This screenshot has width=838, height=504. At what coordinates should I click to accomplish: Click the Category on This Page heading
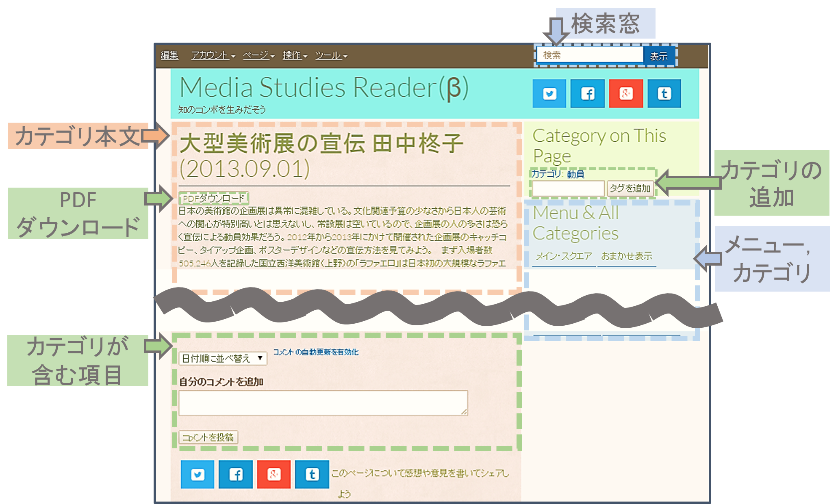coord(599,145)
